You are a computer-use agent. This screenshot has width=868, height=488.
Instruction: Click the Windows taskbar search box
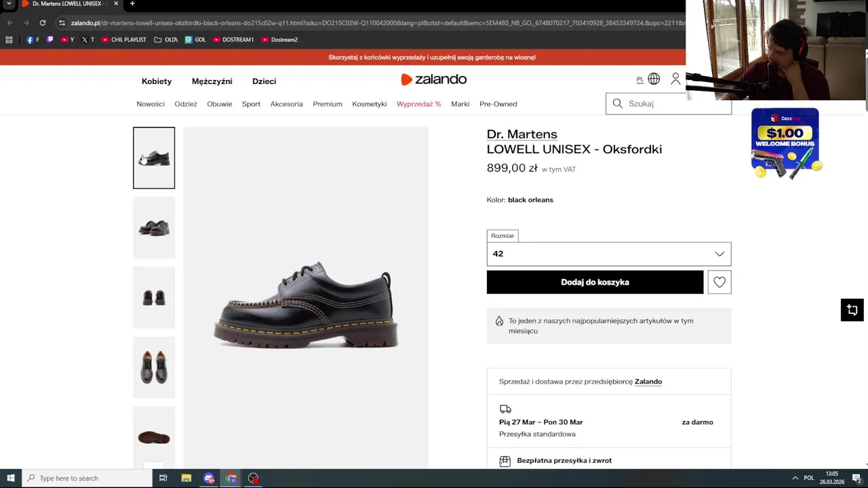click(x=87, y=478)
